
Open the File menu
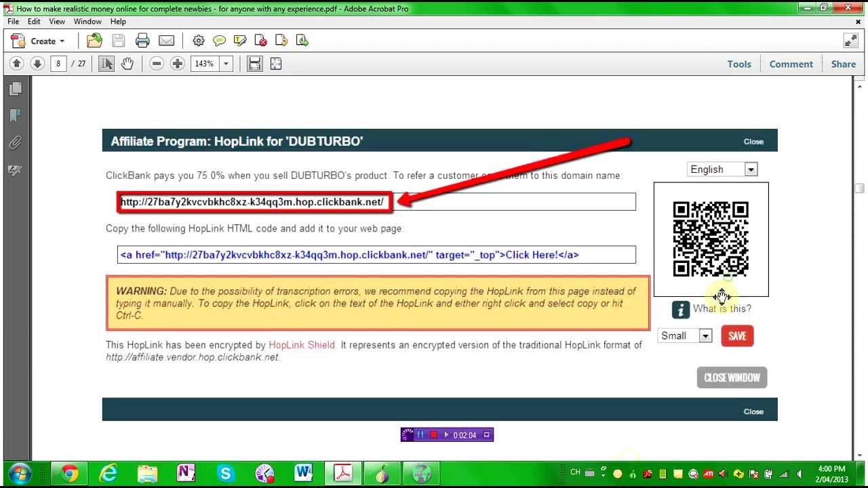(x=14, y=22)
